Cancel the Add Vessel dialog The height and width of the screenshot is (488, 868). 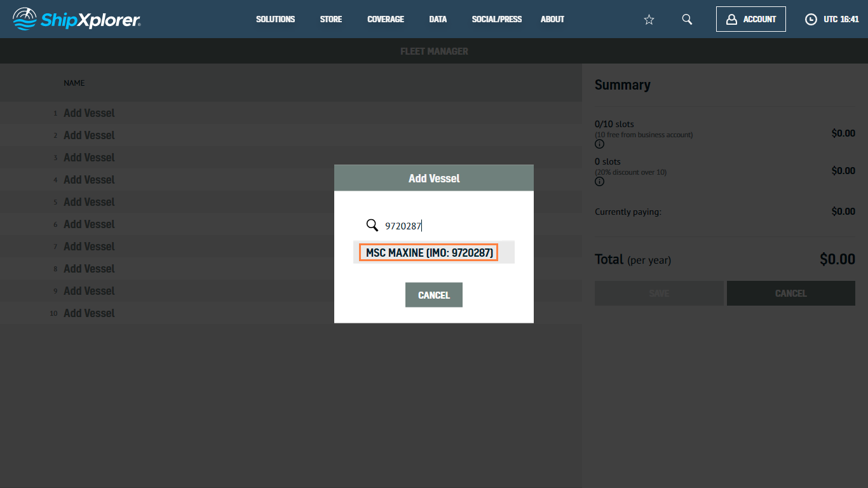coord(434,295)
